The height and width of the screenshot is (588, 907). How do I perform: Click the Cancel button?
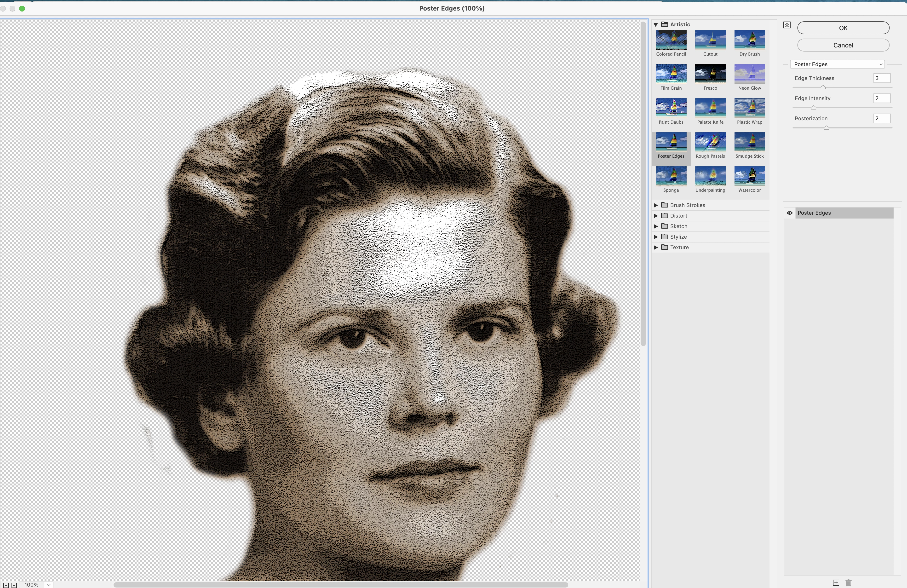pos(843,45)
